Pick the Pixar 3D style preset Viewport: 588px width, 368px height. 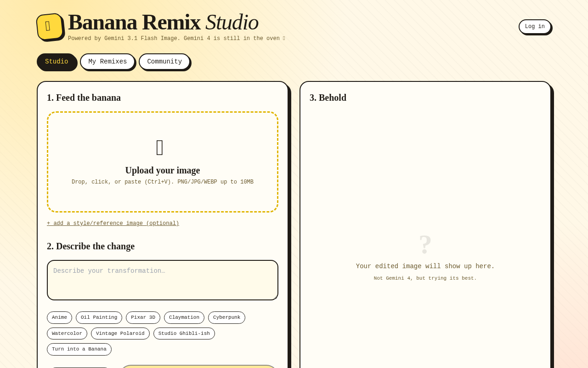pos(143,317)
